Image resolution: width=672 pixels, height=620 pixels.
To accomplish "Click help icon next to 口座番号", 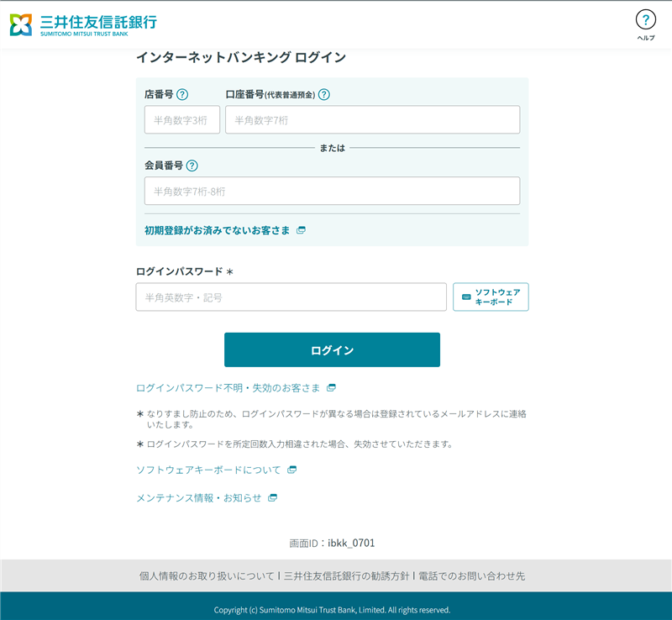I will coord(324,95).
